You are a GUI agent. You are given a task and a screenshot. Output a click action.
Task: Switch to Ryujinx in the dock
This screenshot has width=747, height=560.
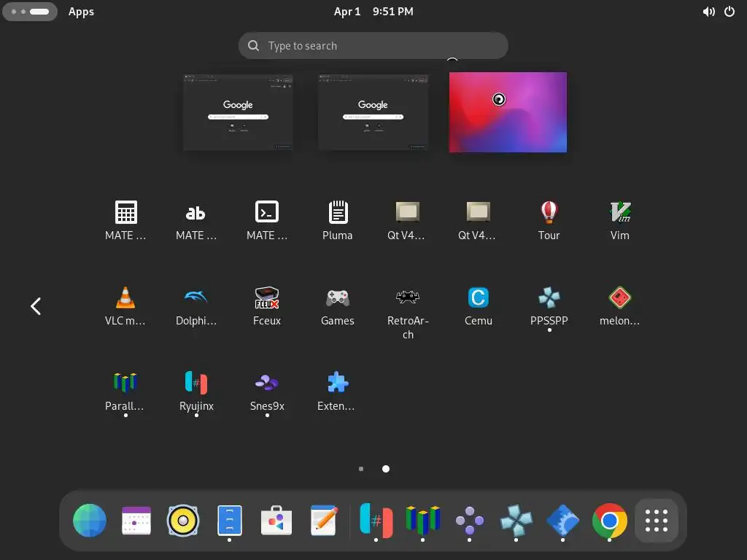(376, 520)
